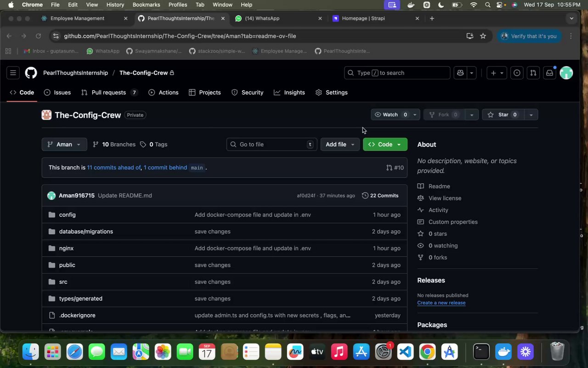Image resolution: width=588 pixels, height=368 pixels.
Task: Click the install app icon in address bar
Action: tap(470, 36)
